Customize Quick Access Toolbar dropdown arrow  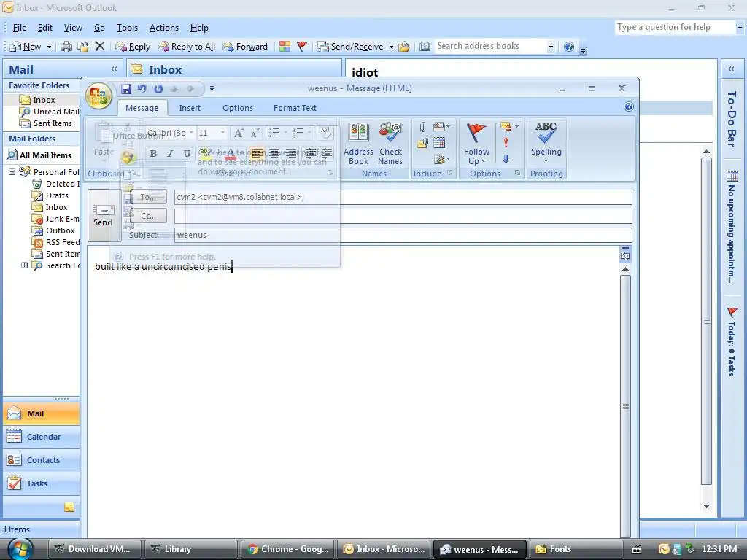[212, 88]
